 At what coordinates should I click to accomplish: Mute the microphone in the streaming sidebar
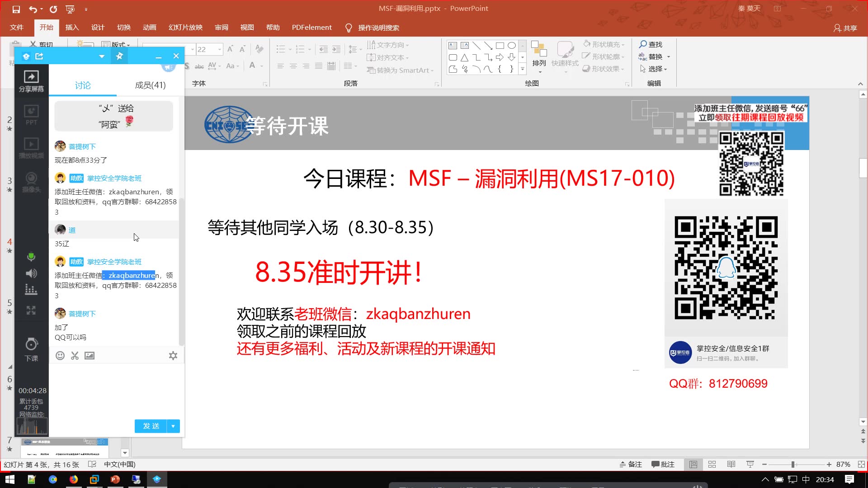[x=31, y=256]
